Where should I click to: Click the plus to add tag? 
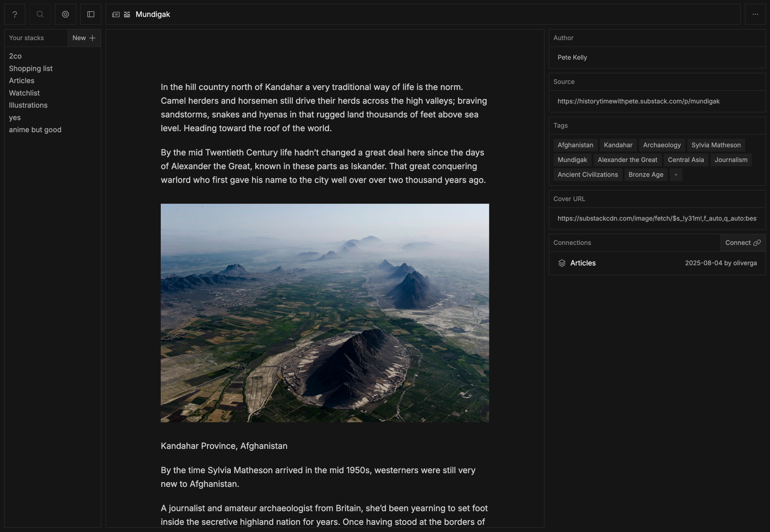[x=676, y=175]
